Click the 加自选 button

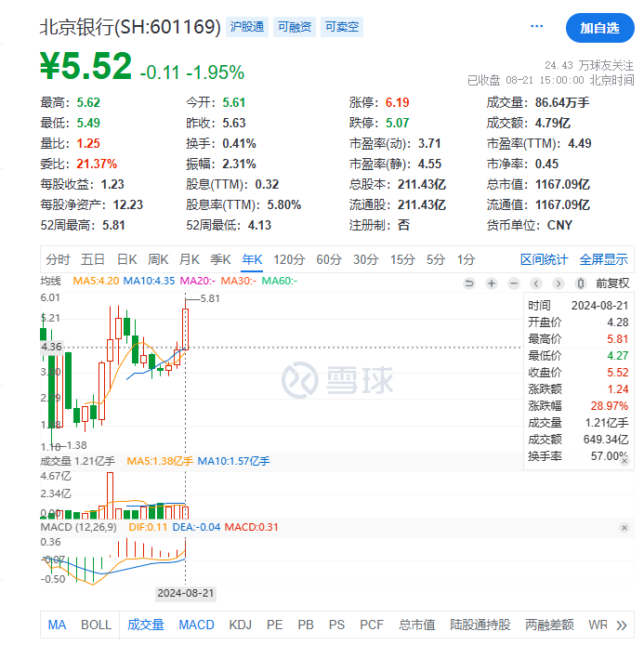599,28
